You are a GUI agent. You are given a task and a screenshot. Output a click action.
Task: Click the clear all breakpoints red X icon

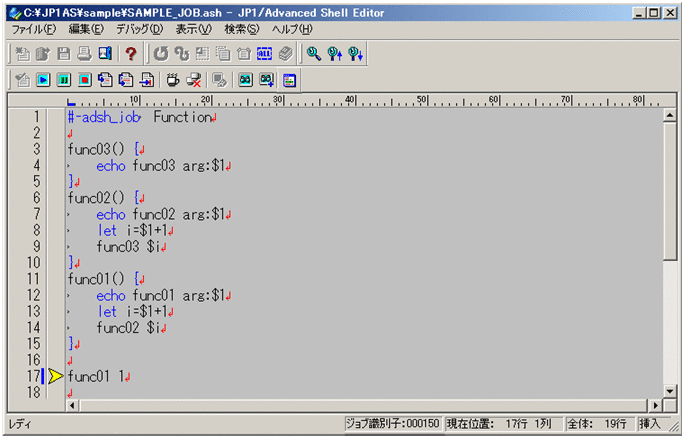click(194, 80)
